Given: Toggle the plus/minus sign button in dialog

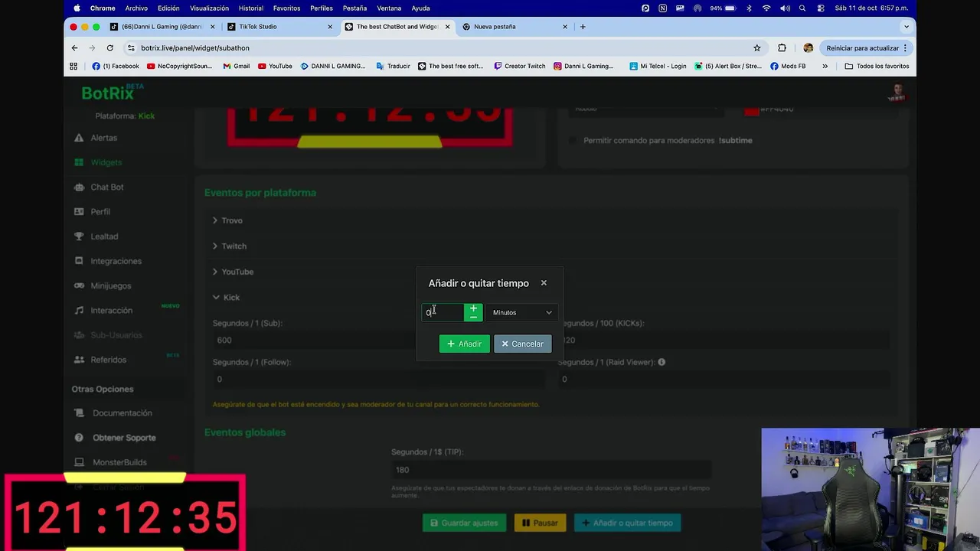Looking at the screenshot, I should click(473, 312).
